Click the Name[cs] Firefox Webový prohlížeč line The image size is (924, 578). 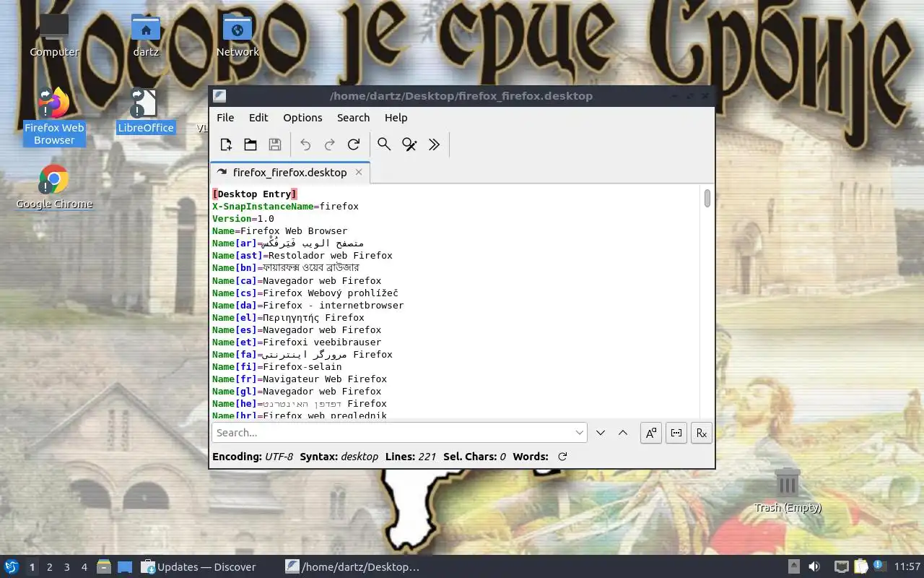click(x=305, y=293)
